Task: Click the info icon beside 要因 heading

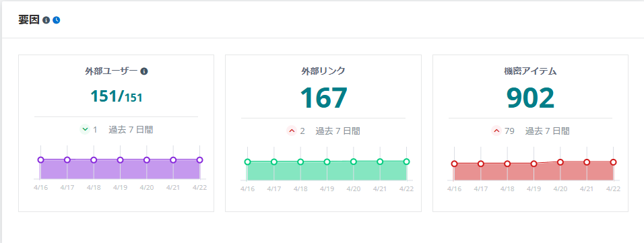Action: [46, 20]
